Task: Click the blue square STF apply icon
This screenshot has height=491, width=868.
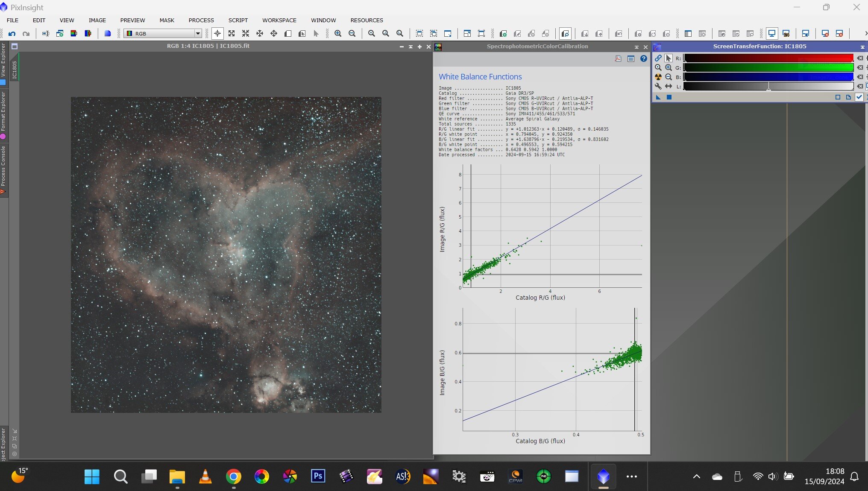Action: point(669,97)
